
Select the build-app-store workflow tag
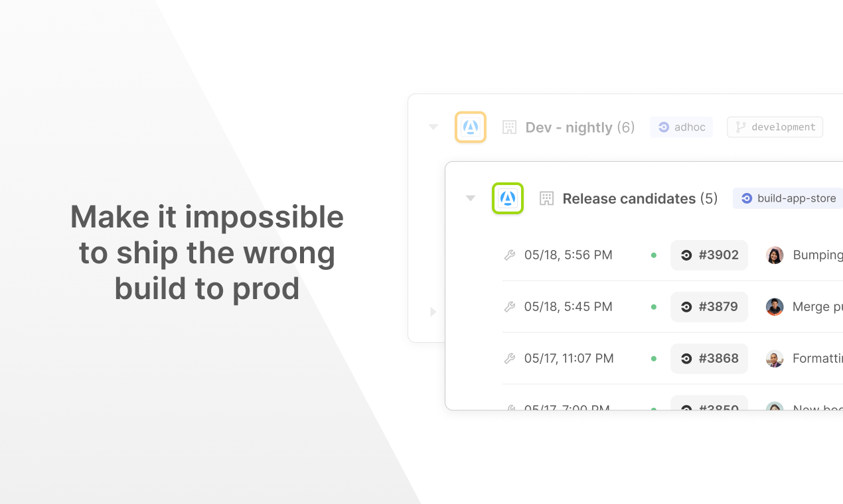click(788, 198)
